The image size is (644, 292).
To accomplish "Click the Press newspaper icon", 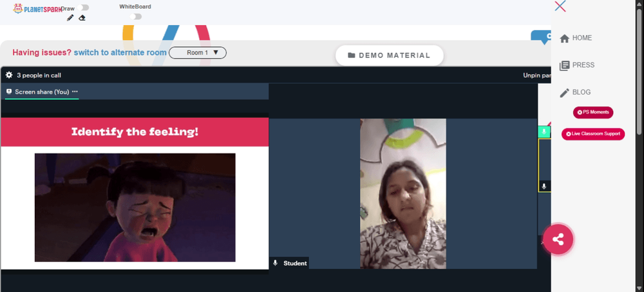I will [x=564, y=66].
